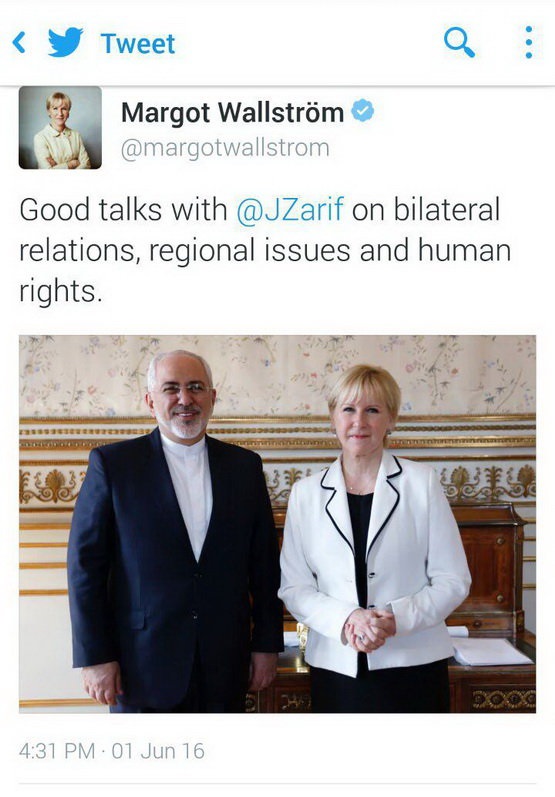Open Margot Wallström's profile picture
Viewport: 555px width, 797px height.
(x=60, y=128)
